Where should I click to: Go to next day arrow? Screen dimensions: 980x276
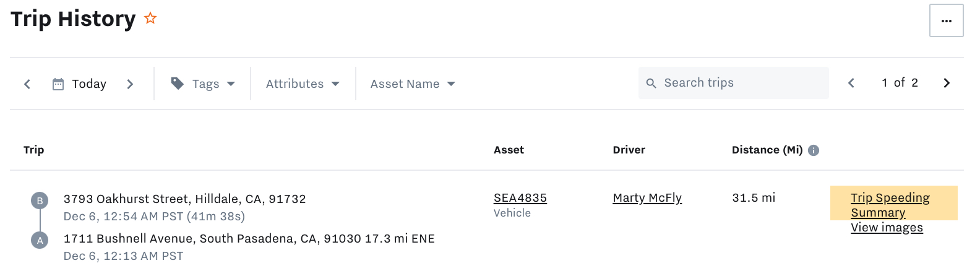coord(130,84)
